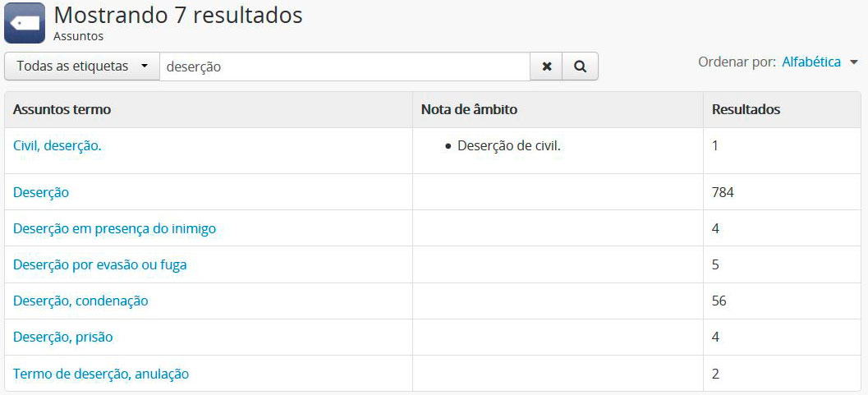Open 'Deserção em presença do inimigo'
868x395 pixels.
tap(115, 228)
